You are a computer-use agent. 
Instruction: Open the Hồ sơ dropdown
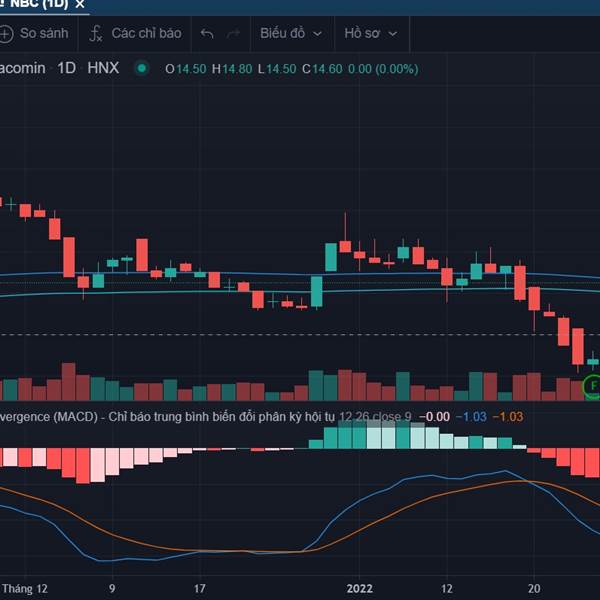(371, 33)
